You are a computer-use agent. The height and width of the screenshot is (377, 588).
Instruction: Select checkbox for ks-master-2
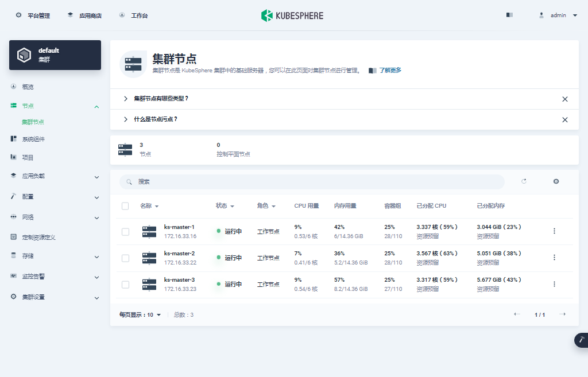click(125, 258)
